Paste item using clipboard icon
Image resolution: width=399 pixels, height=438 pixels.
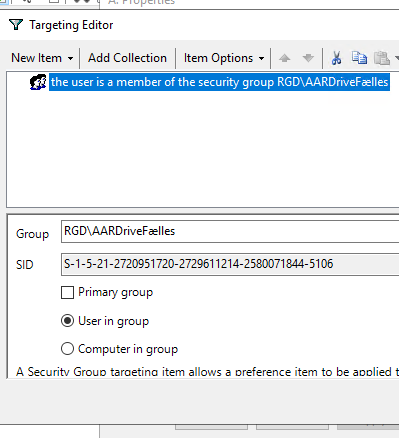tap(382, 58)
